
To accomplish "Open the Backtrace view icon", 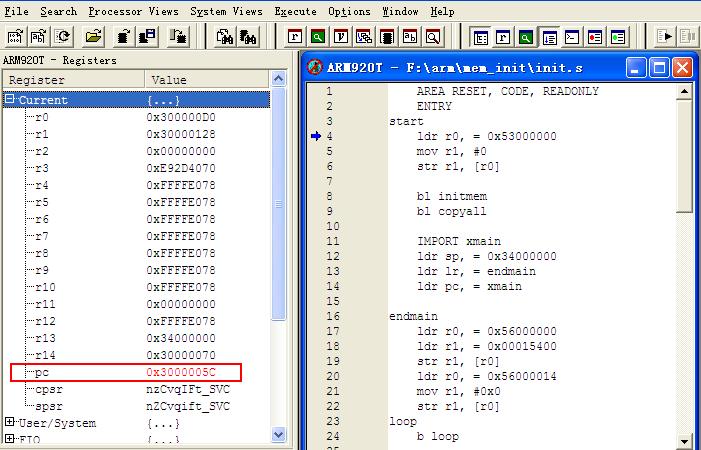I will [x=364, y=37].
